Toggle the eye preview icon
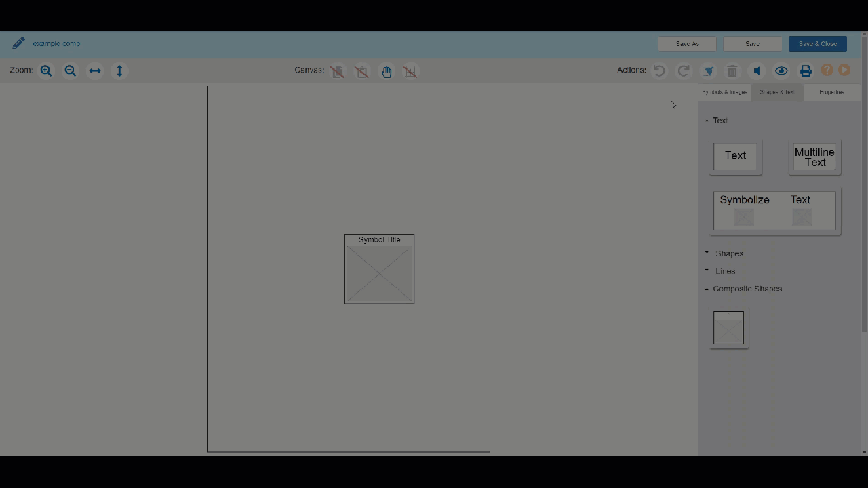The height and width of the screenshot is (488, 868). (x=781, y=70)
